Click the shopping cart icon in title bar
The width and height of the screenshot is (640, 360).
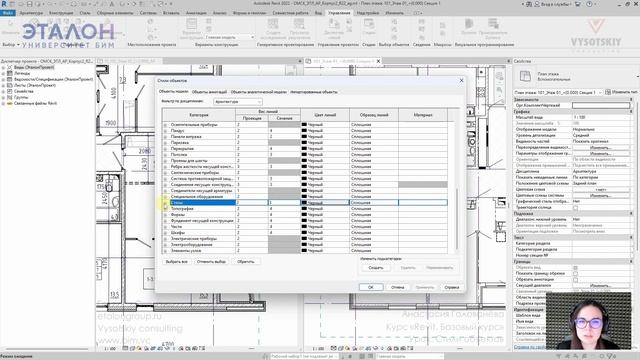(x=578, y=4)
